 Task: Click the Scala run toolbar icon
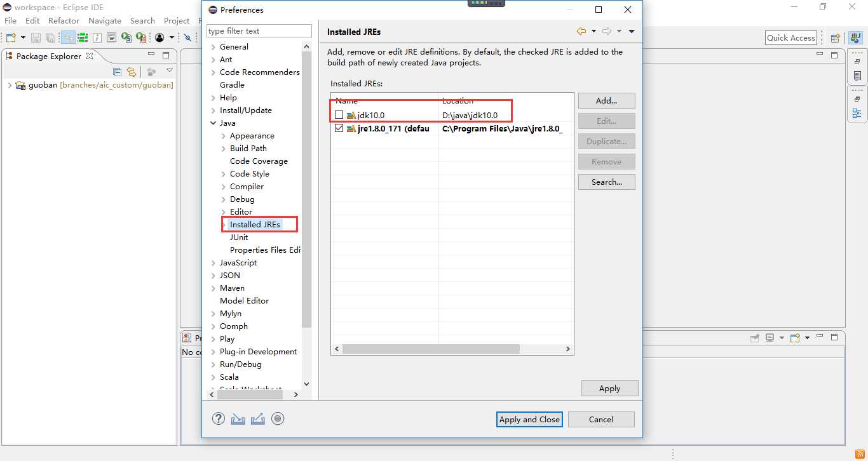tap(126, 37)
